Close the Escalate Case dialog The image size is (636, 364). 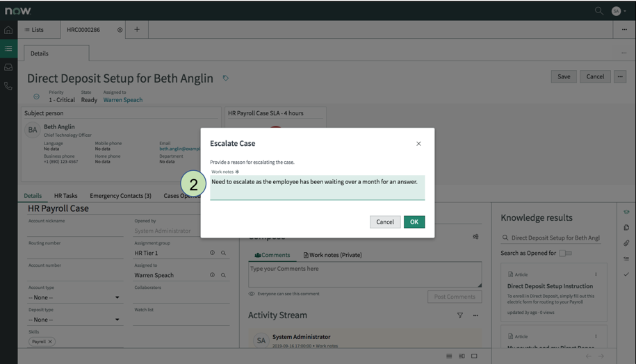(418, 144)
